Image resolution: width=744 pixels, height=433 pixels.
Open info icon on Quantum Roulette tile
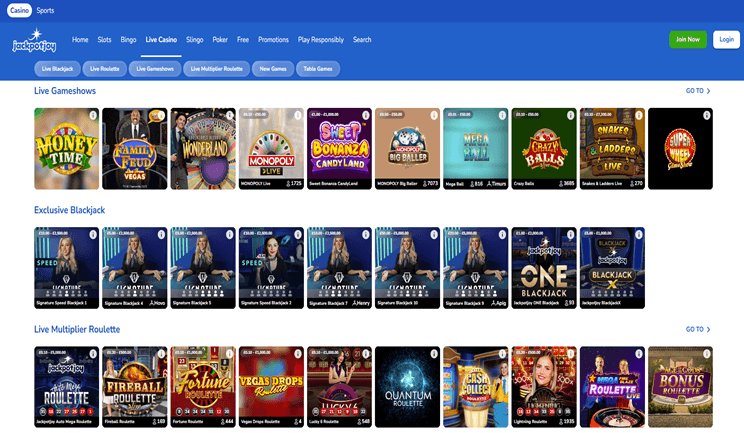click(434, 354)
